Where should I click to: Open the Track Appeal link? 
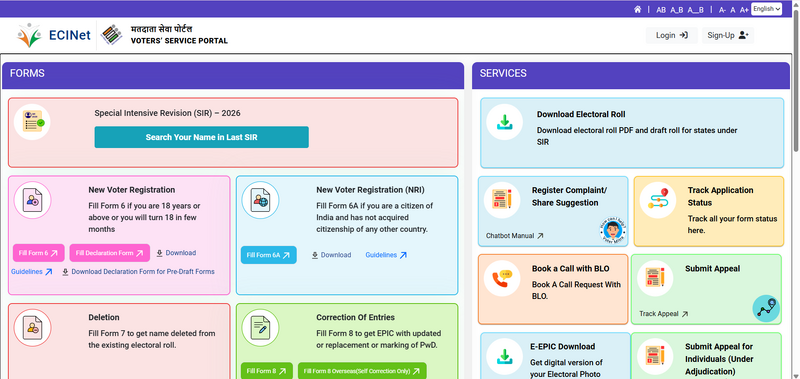[x=664, y=314]
